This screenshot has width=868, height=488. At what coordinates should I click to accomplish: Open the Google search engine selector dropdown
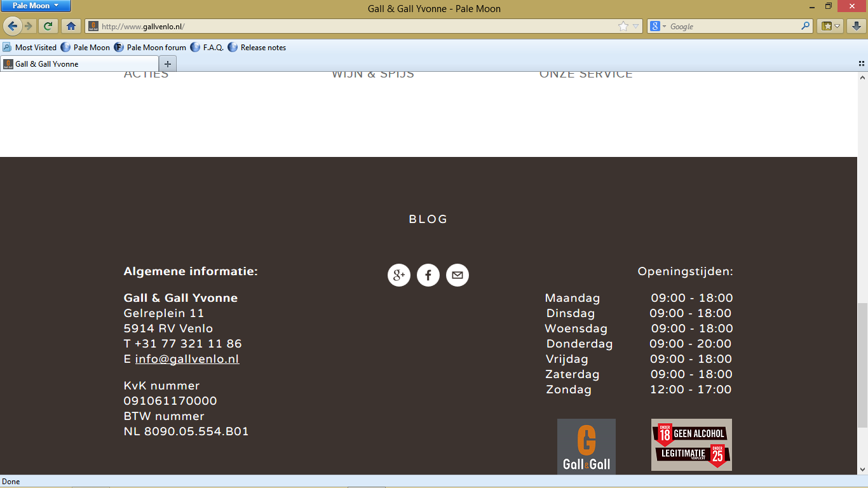tap(658, 26)
